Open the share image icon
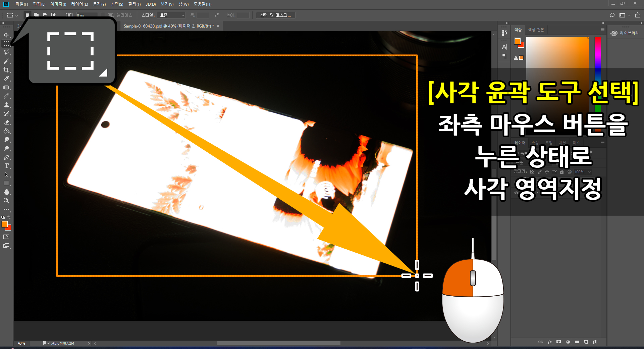This screenshot has width=644, height=349. tap(638, 15)
